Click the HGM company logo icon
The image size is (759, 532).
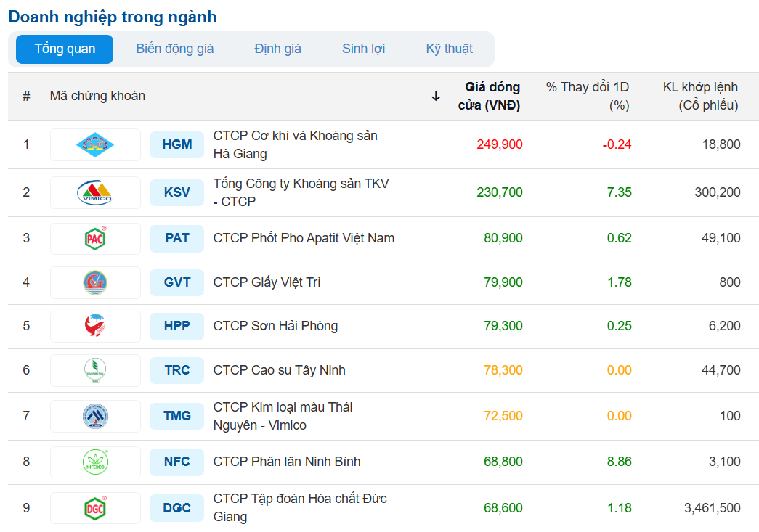point(95,144)
